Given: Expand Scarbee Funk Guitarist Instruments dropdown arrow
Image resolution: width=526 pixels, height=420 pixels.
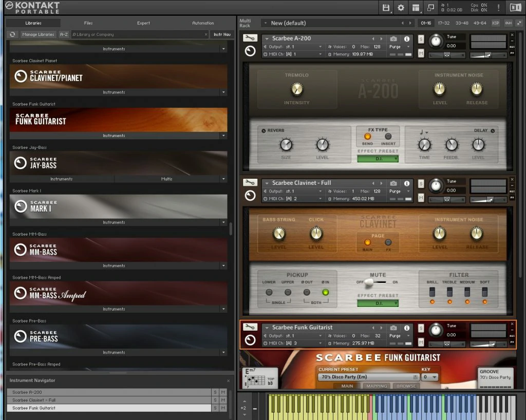Looking at the screenshot, I should tap(223, 136).
